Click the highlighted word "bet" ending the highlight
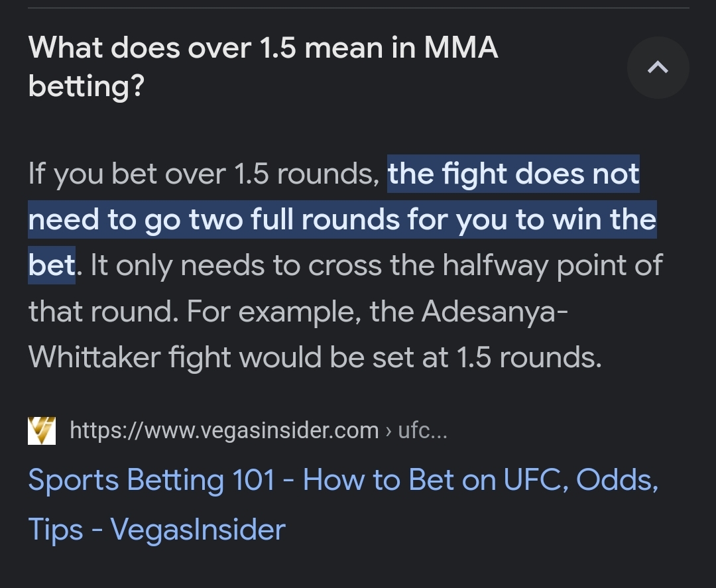 [52, 265]
